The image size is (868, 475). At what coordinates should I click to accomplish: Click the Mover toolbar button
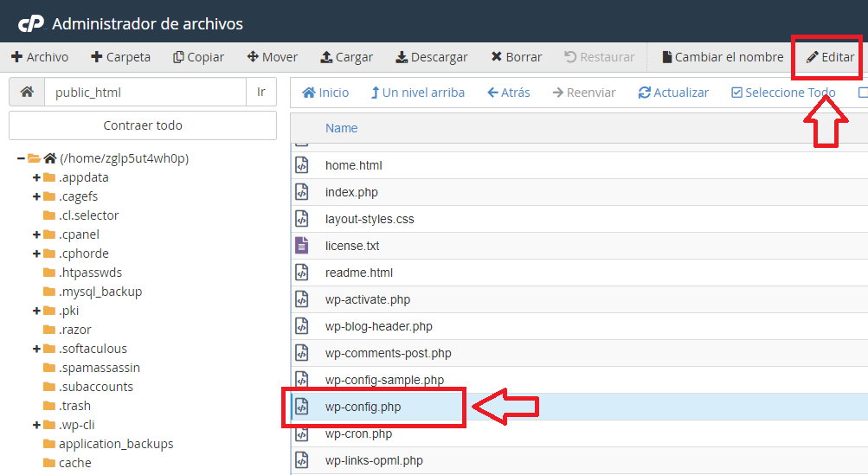273,57
